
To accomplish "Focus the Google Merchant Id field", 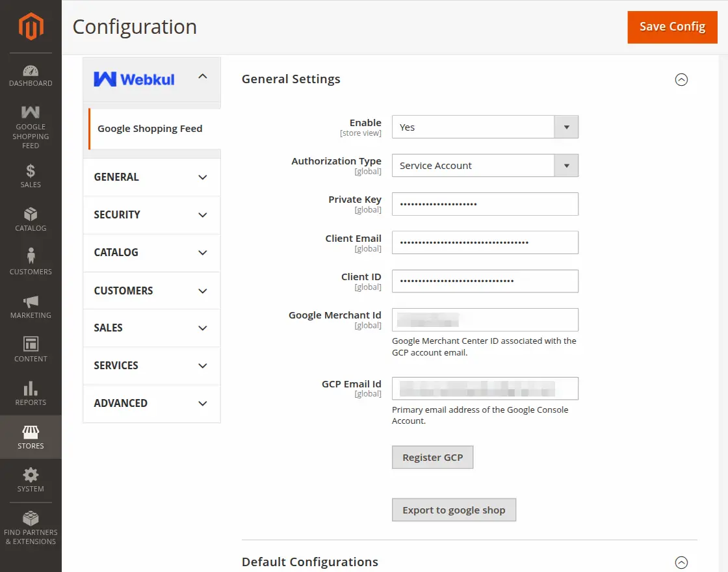I will click(x=485, y=319).
